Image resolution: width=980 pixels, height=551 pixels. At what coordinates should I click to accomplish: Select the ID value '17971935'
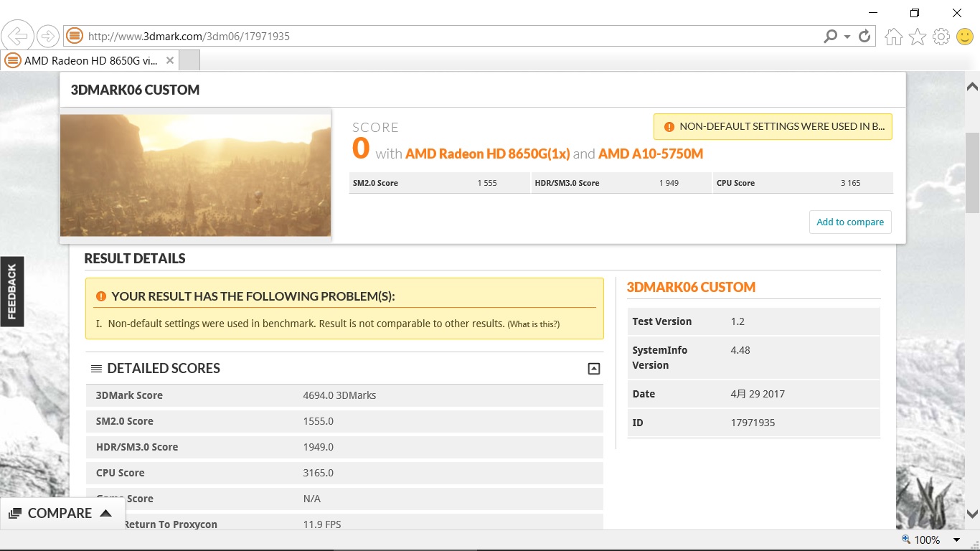tap(753, 423)
